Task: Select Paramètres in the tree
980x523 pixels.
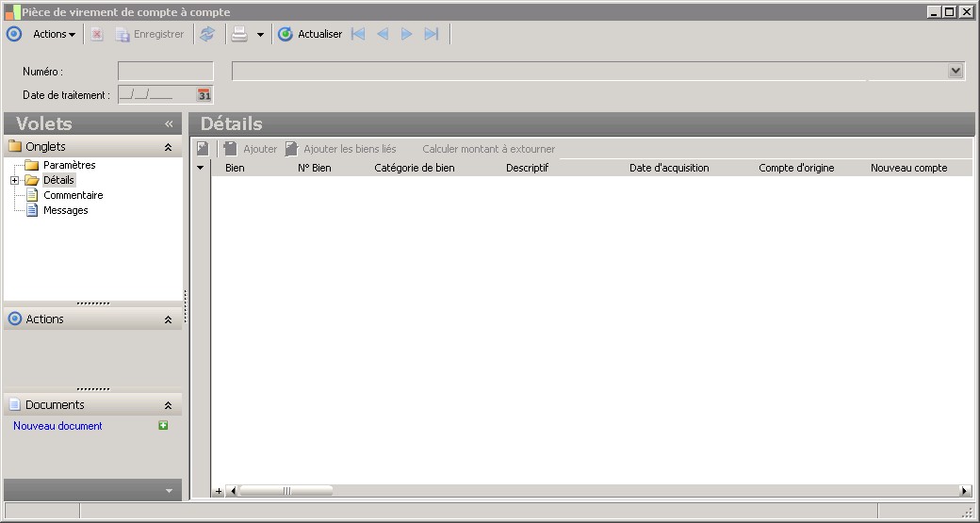Action: tap(70, 165)
